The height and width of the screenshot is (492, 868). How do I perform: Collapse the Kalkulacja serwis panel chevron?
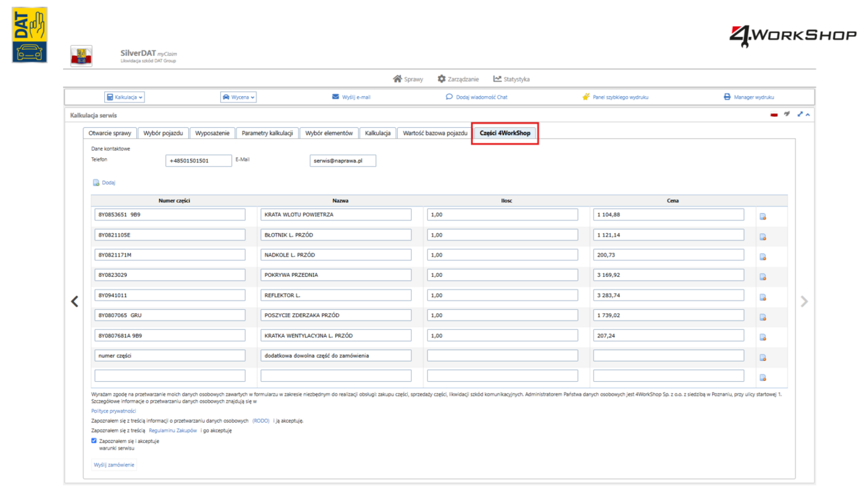click(808, 115)
